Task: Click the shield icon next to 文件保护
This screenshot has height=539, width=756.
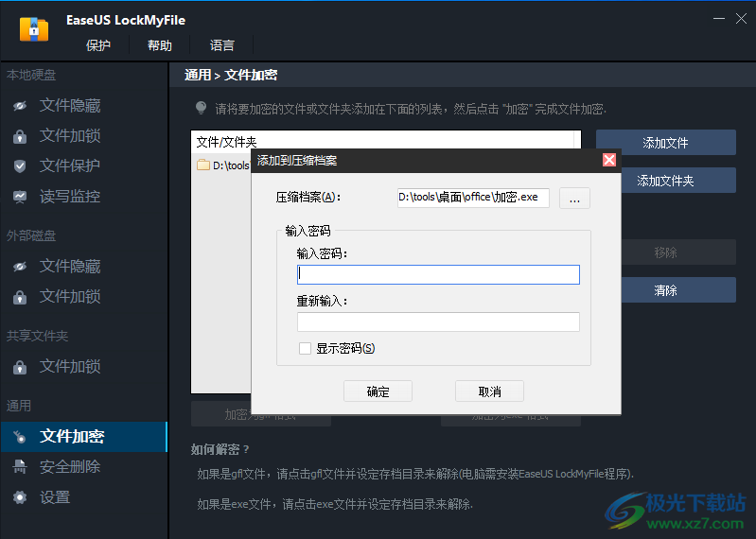Action: point(20,166)
